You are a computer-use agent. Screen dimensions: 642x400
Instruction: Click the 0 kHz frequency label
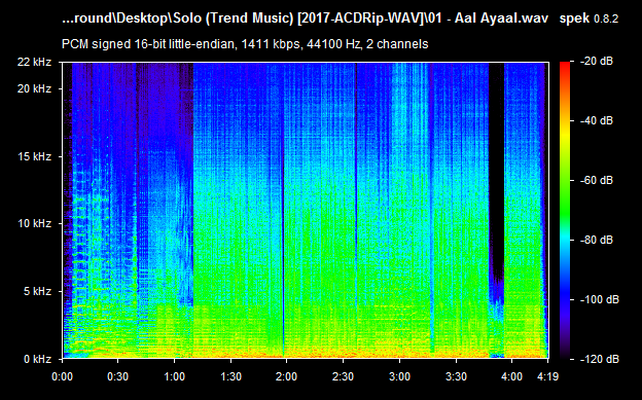pyautogui.click(x=38, y=359)
